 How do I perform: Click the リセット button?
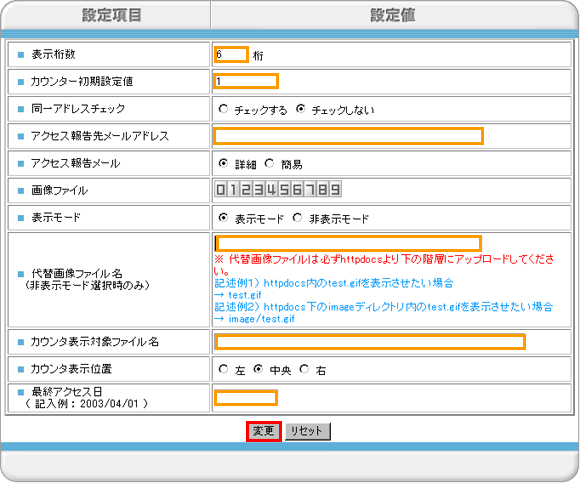click(307, 431)
